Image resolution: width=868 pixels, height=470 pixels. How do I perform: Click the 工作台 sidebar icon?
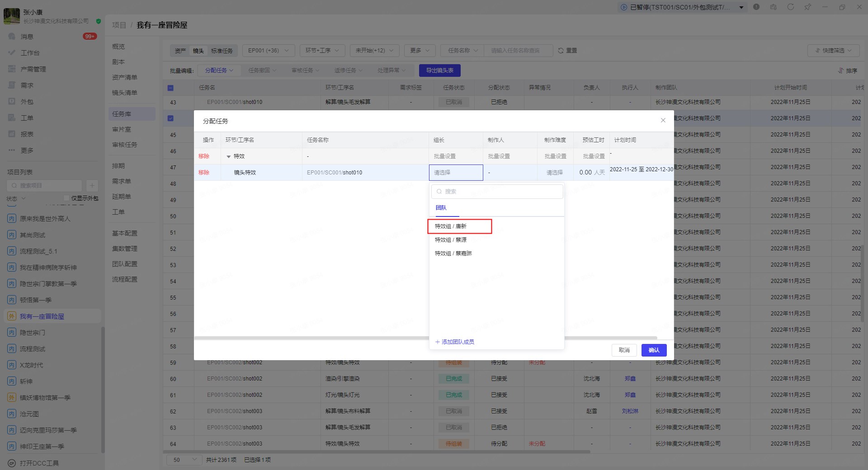[x=12, y=52]
